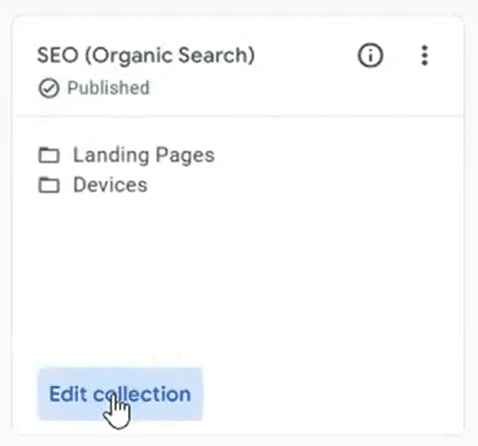The width and height of the screenshot is (478, 446).
Task: Open the three-dot more options menu
Action: tap(424, 55)
